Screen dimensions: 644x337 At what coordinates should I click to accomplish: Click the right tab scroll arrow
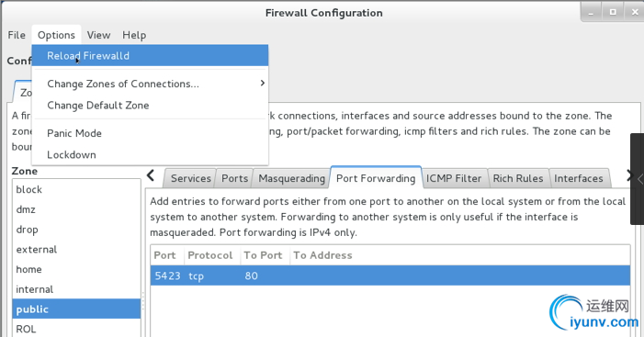pyautogui.click(x=629, y=175)
